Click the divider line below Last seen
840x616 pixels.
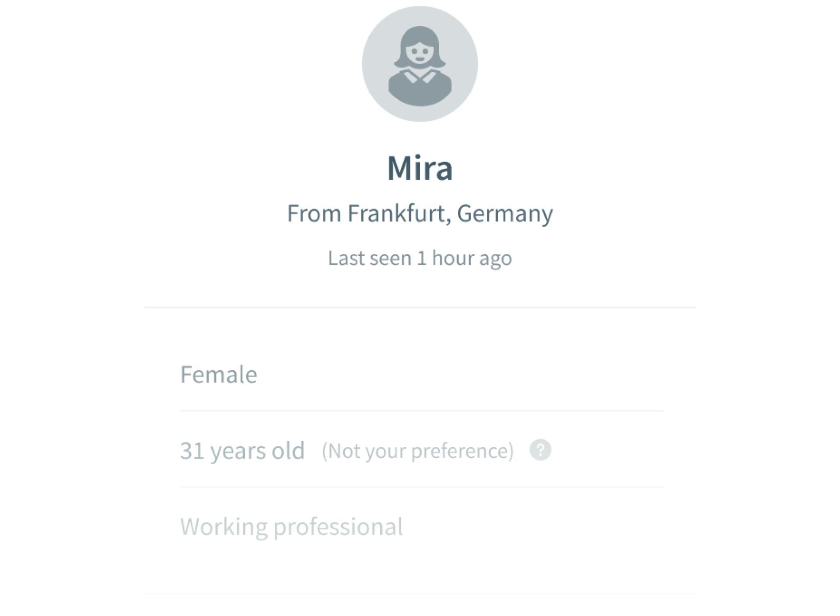coord(420,307)
